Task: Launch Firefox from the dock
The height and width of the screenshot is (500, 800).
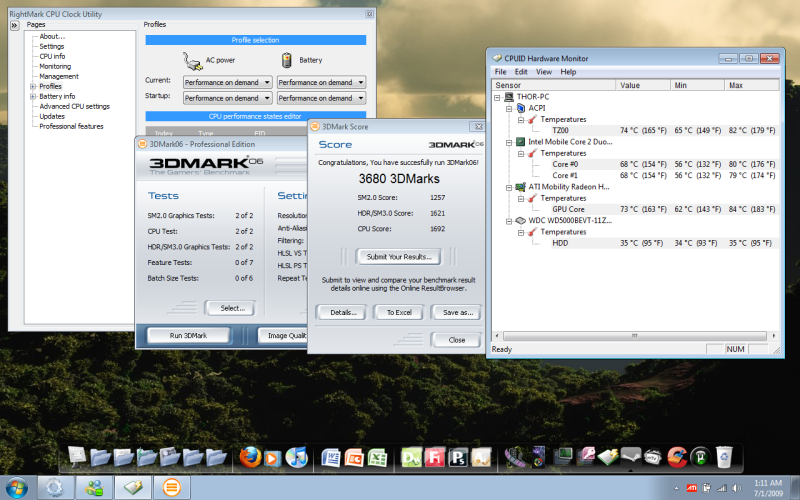Action: (250, 457)
